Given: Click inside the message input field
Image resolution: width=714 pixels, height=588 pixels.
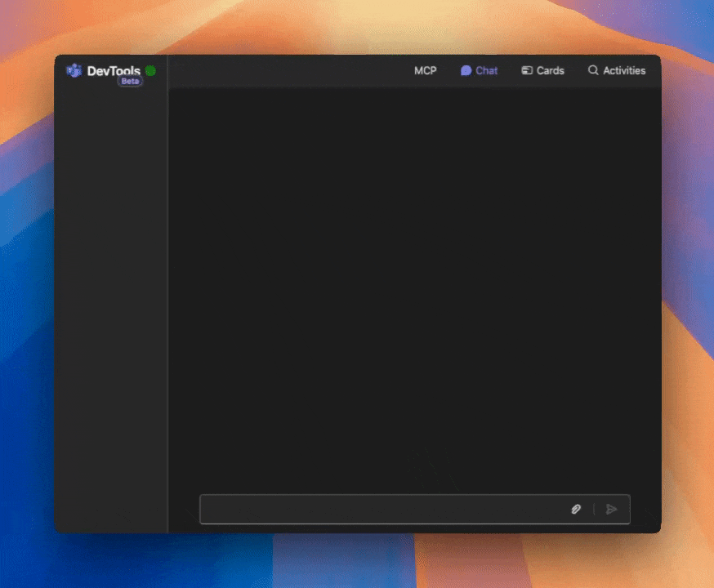Looking at the screenshot, I should (368, 509).
